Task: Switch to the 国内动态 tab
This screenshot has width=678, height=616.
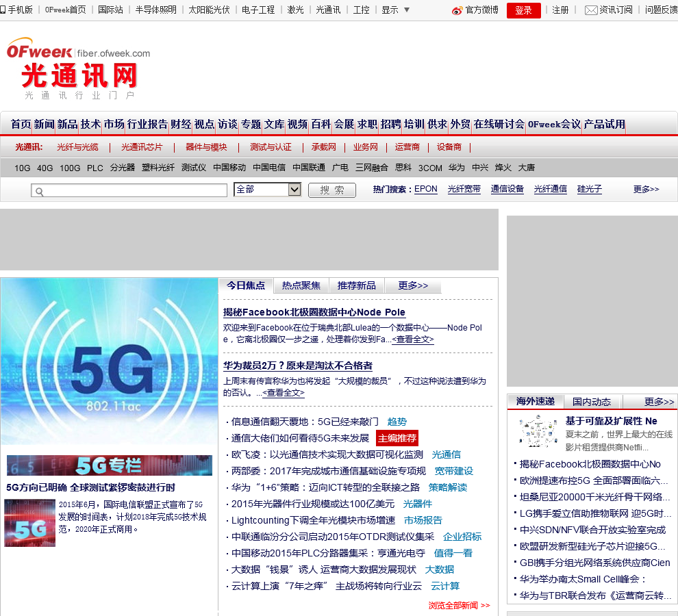Action: (x=592, y=402)
